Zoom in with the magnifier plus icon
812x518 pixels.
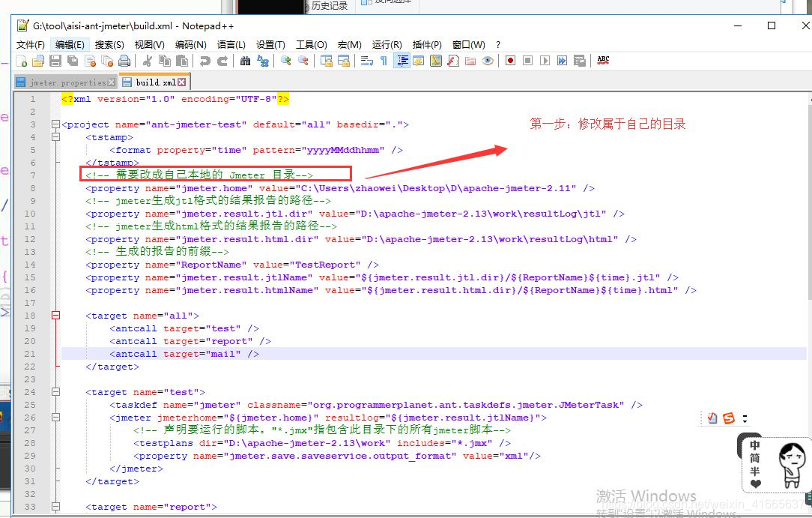coord(286,61)
